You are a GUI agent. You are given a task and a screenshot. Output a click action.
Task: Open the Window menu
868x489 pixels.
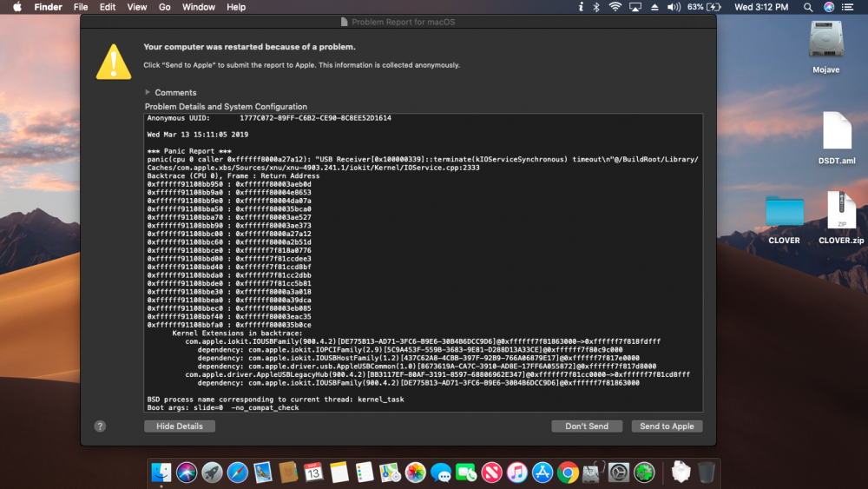coord(198,7)
